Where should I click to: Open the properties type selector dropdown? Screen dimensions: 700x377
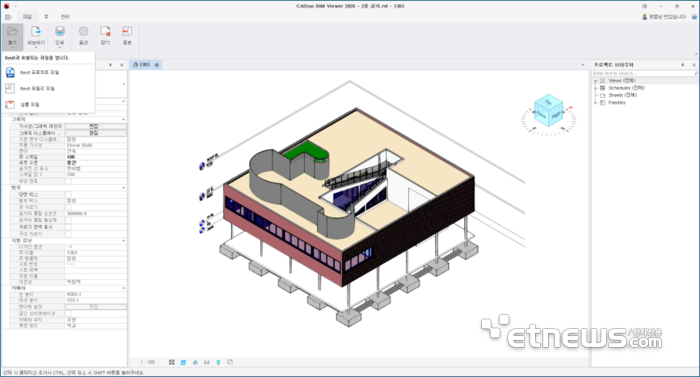[x=124, y=84]
